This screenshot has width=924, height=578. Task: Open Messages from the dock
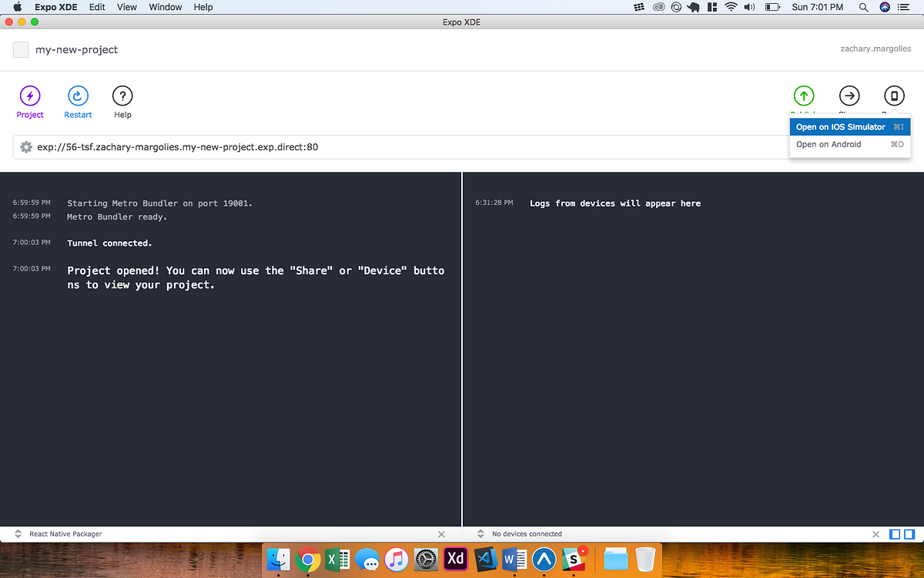tap(367, 559)
